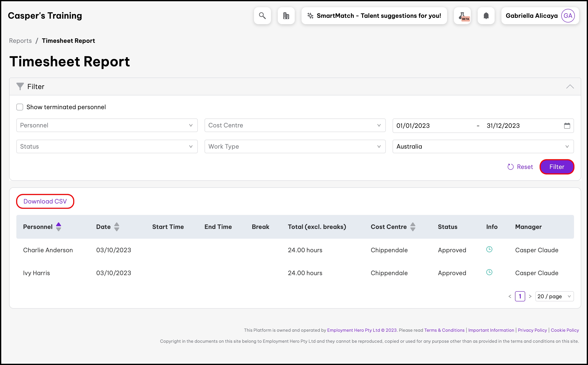Open the search magnifier icon
588x365 pixels.
click(262, 16)
